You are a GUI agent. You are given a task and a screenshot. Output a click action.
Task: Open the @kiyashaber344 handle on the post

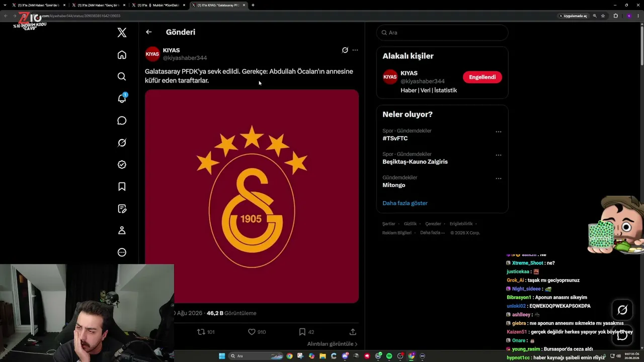[185, 58]
